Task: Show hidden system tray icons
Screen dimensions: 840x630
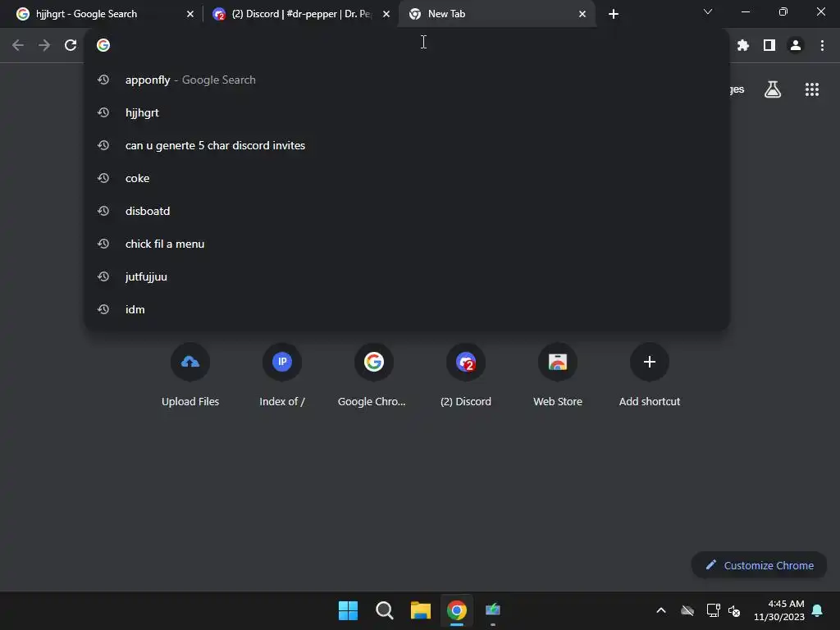Action: (x=661, y=610)
